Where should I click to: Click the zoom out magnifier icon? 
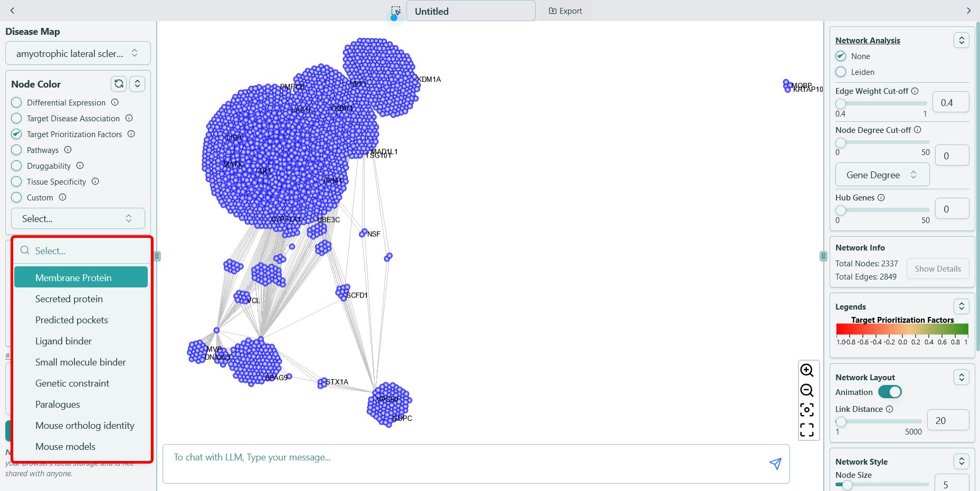pos(807,391)
